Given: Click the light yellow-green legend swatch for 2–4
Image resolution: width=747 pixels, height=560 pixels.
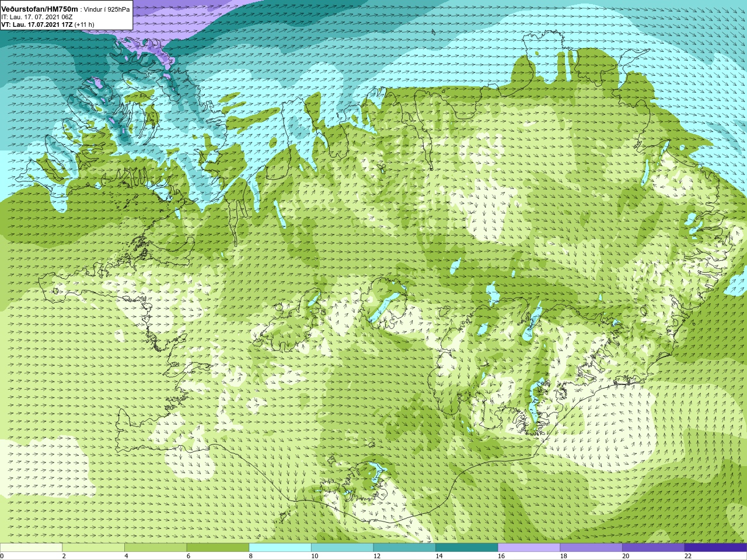Looking at the screenshot, I should pyautogui.click(x=93, y=548).
